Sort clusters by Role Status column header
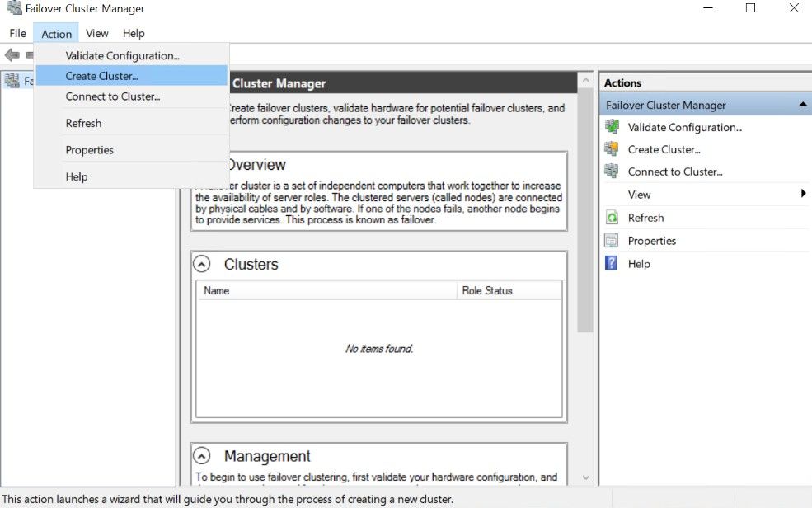The height and width of the screenshot is (508, 812). coord(509,290)
